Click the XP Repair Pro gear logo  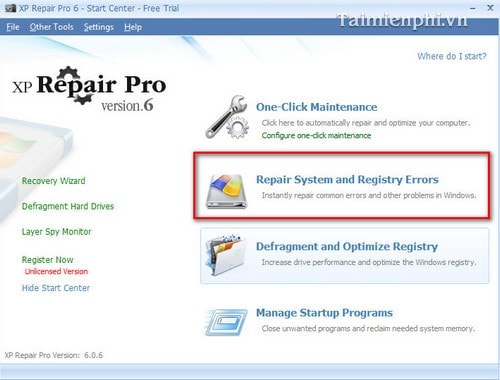coord(88,89)
